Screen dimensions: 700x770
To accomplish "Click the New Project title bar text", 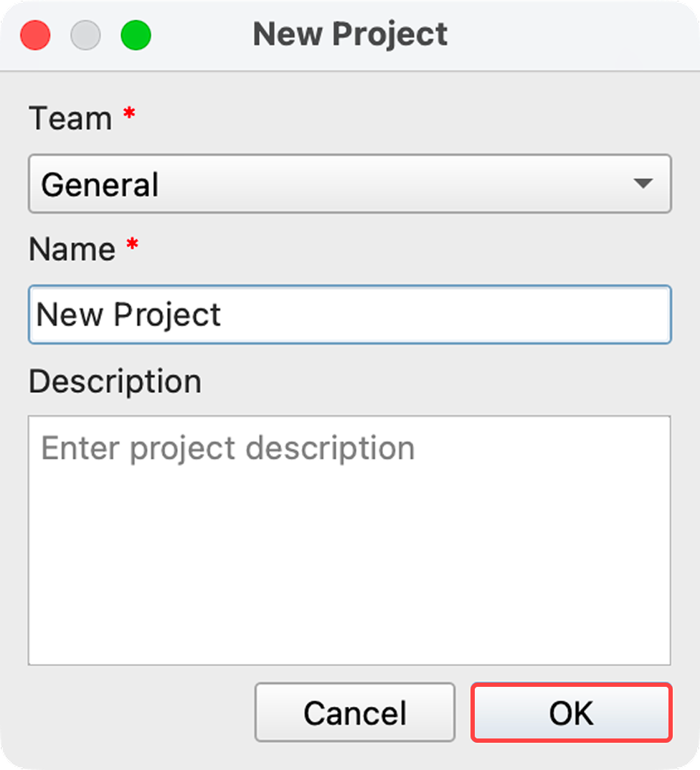I will click(x=350, y=34).
